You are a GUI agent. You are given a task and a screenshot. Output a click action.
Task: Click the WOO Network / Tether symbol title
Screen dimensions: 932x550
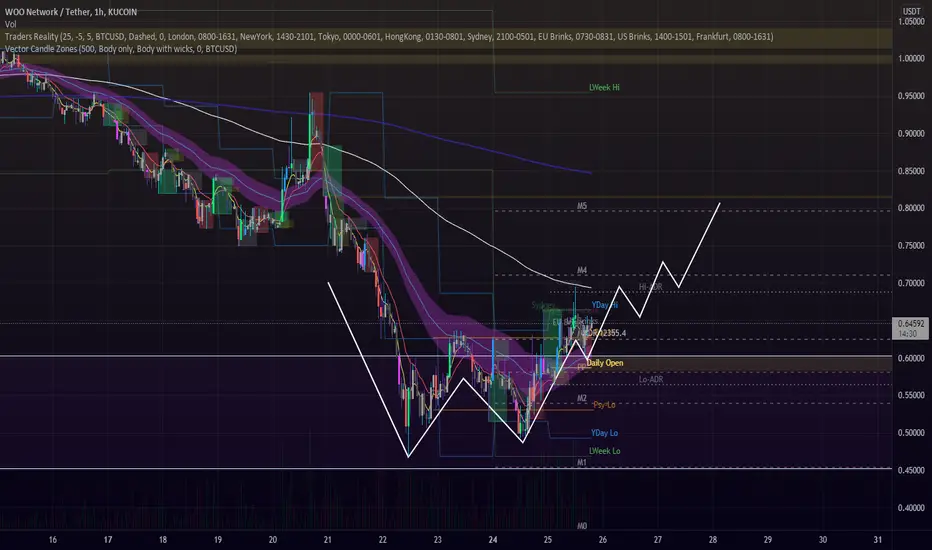tap(71, 12)
